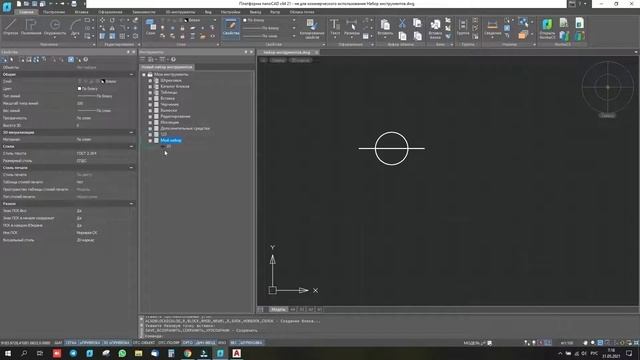
Task: Switch to the Вид ribbon tab
Action: 208,12
